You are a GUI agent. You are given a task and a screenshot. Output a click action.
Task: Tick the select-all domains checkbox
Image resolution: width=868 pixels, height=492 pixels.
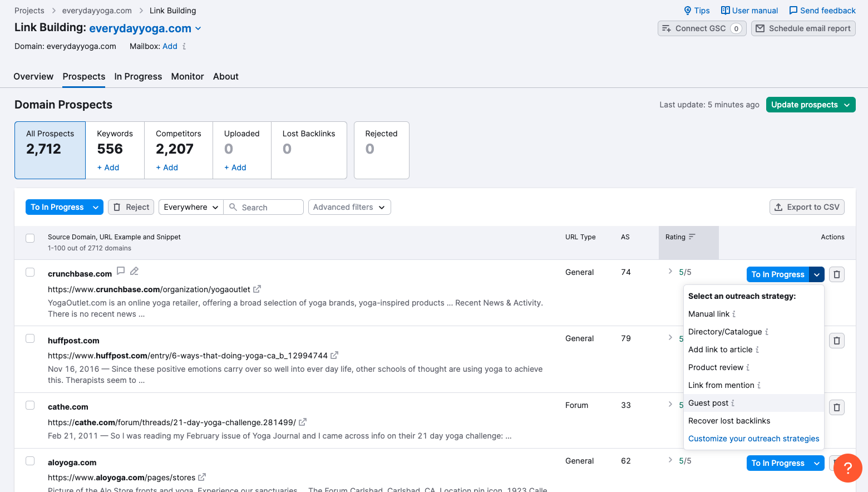tap(30, 238)
